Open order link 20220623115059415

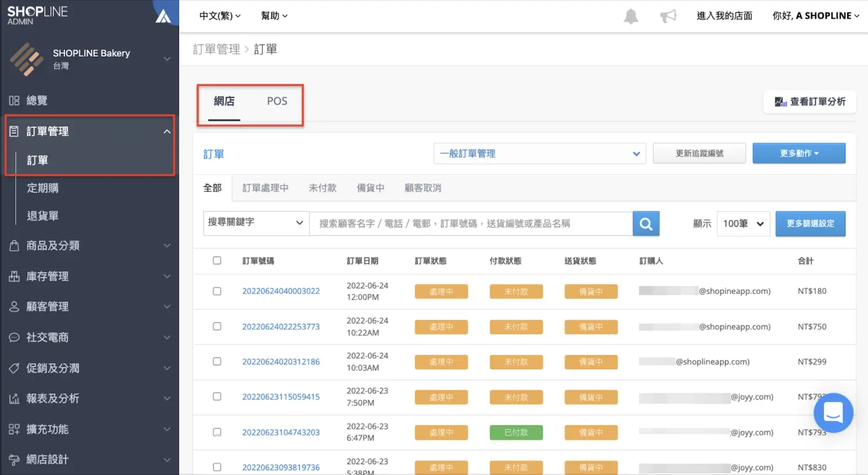pos(281,397)
